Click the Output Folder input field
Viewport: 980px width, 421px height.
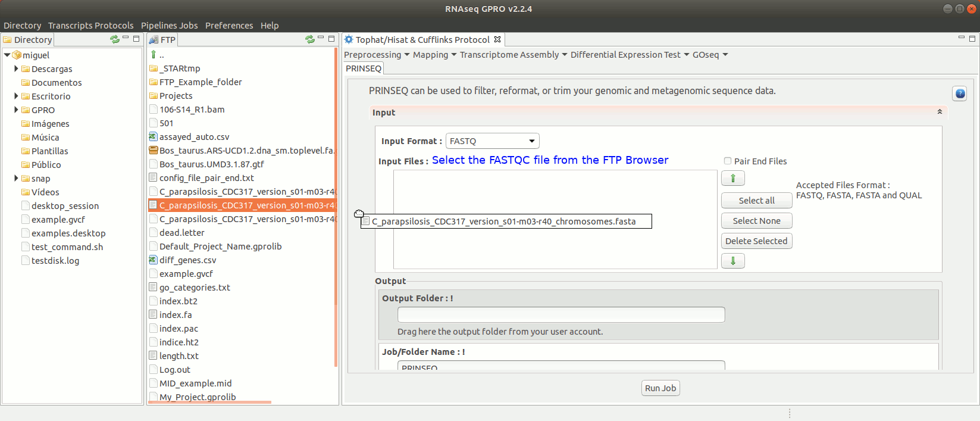point(561,314)
